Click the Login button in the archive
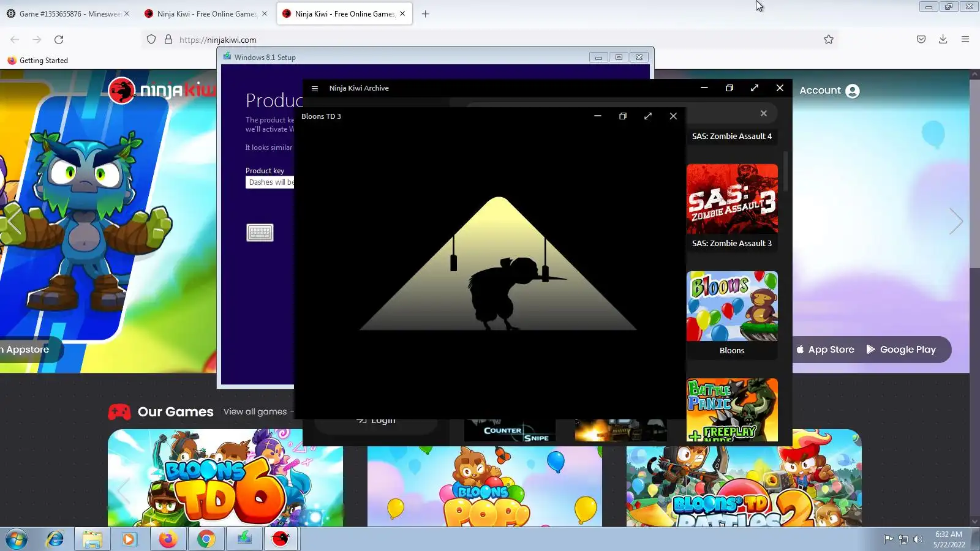980x551 pixels. (376, 424)
